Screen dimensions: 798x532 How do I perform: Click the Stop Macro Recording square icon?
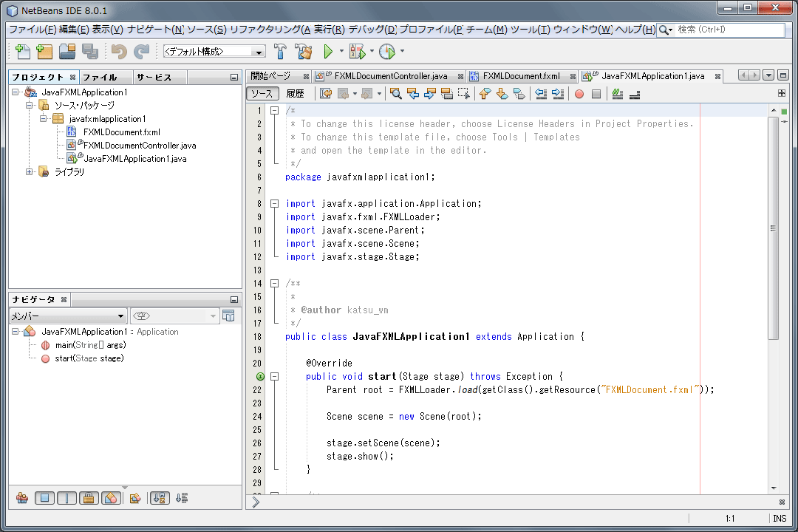coord(596,94)
